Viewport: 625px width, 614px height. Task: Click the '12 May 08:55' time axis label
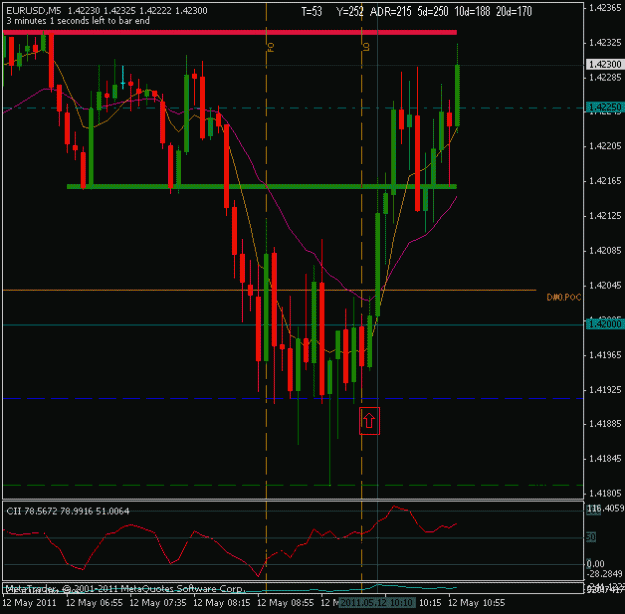pyautogui.click(x=285, y=602)
